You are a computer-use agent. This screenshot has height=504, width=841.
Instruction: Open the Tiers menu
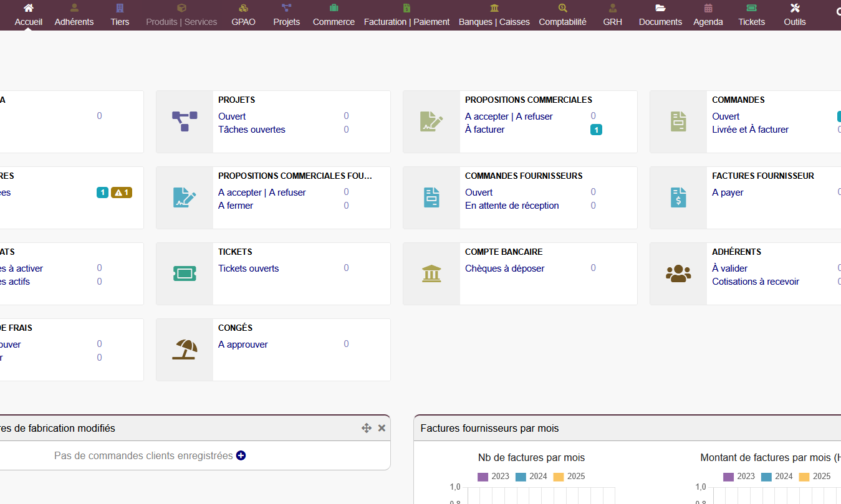(120, 16)
